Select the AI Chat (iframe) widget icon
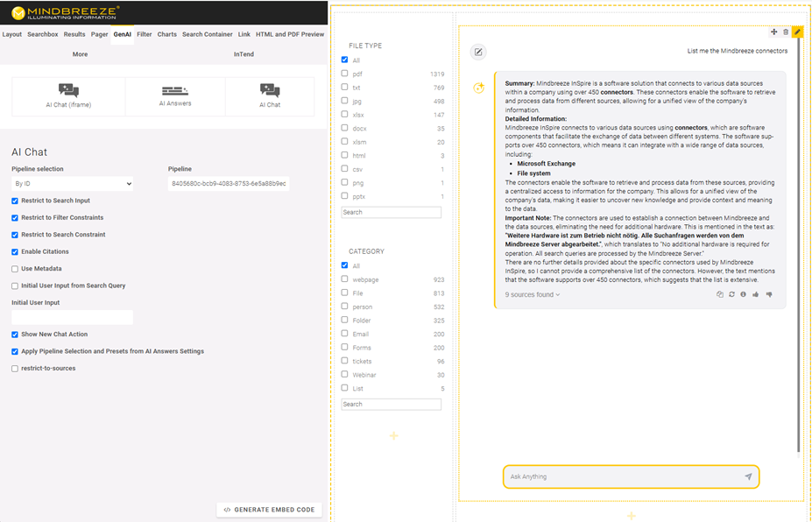 pos(68,90)
